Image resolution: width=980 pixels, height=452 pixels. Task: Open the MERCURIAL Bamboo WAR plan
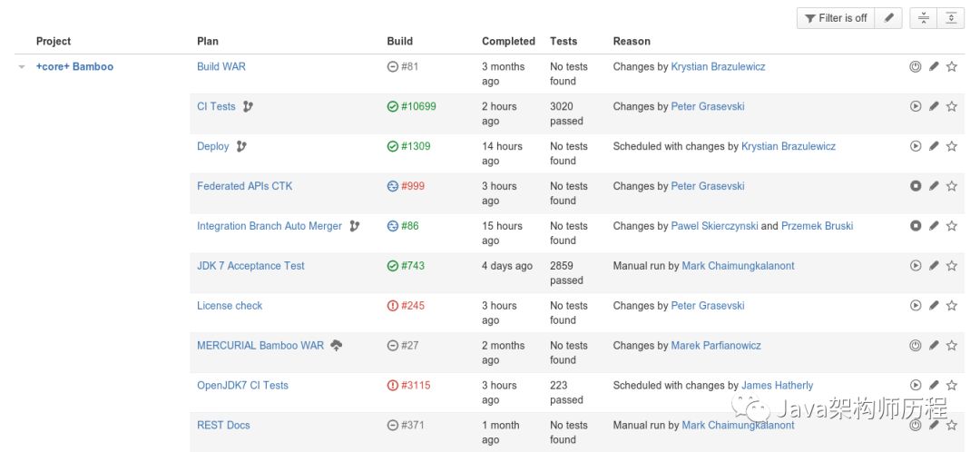coord(260,346)
